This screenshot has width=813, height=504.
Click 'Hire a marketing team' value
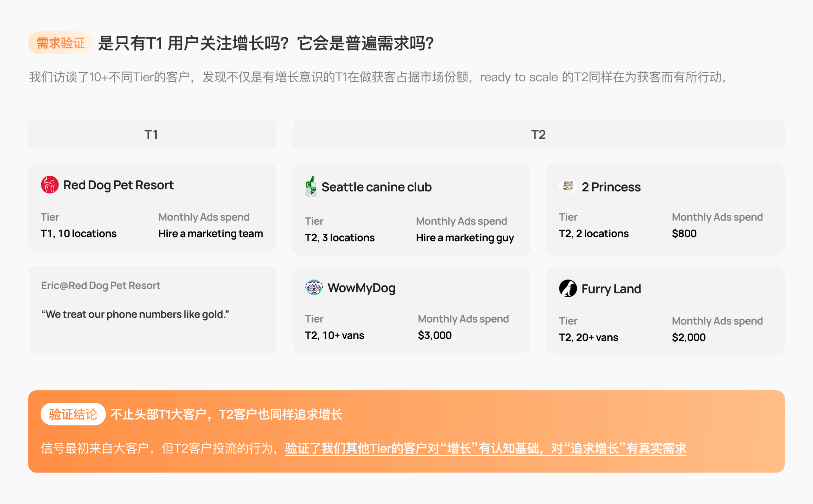pyautogui.click(x=211, y=234)
